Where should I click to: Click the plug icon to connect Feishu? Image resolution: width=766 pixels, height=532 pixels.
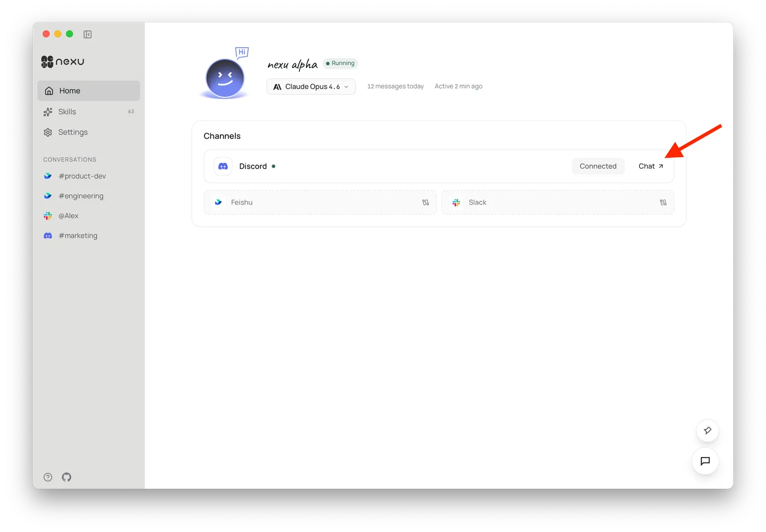click(425, 202)
